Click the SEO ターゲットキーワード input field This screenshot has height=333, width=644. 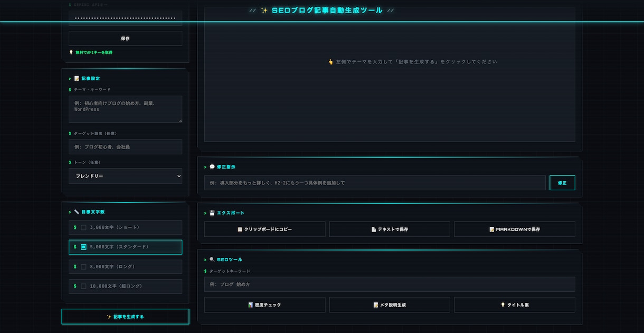pos(390,284)
